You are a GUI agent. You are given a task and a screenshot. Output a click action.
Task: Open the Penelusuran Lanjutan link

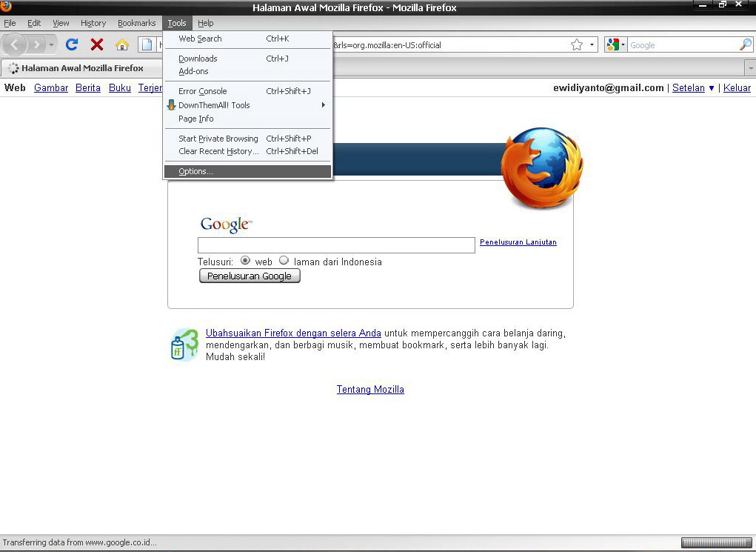[x=518, y=242]
